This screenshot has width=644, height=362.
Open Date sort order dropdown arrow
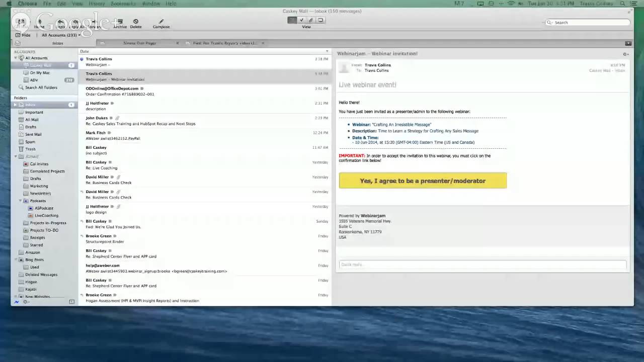(x=327, y=51)
